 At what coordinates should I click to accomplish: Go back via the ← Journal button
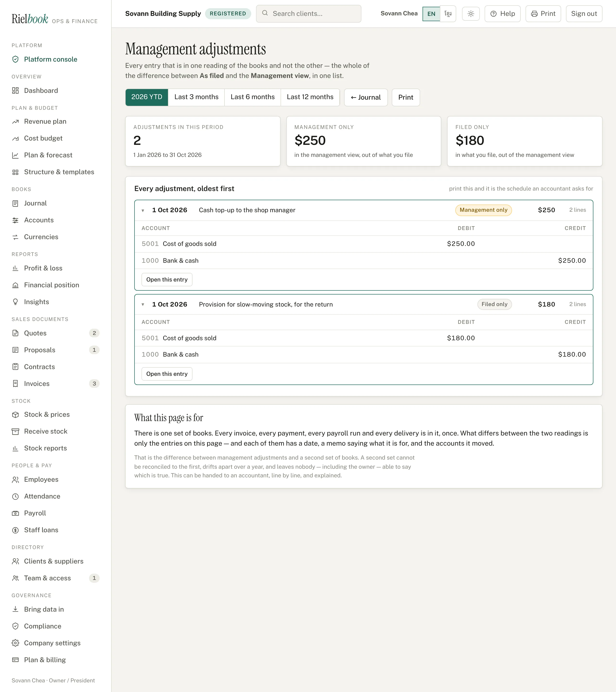click(x=366, y=97)
